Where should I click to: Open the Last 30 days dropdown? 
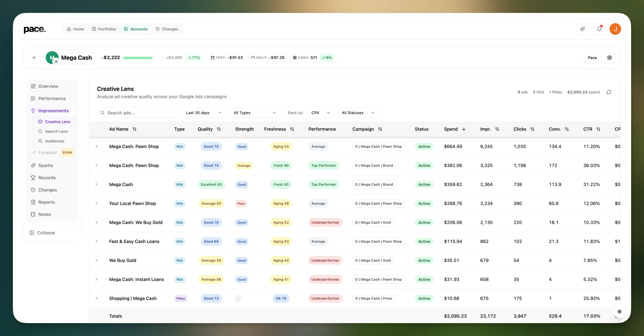pyautogui.click(x=204, y=113)
